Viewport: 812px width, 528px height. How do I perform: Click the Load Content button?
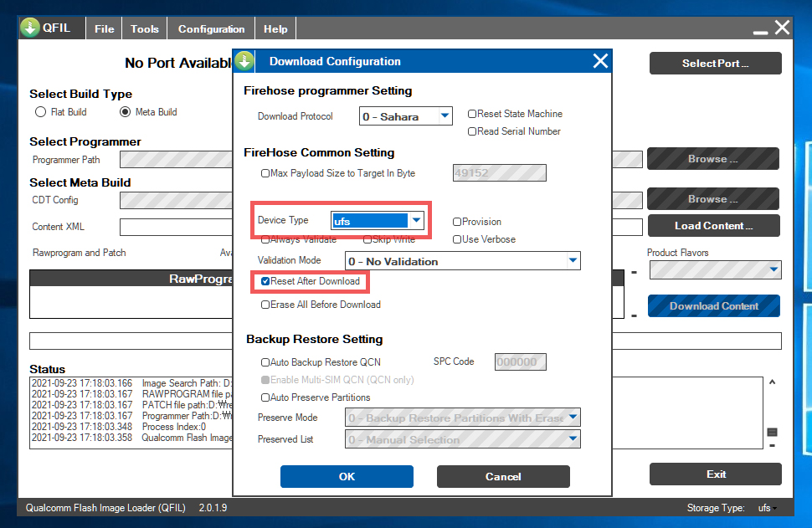click(713, 226)
